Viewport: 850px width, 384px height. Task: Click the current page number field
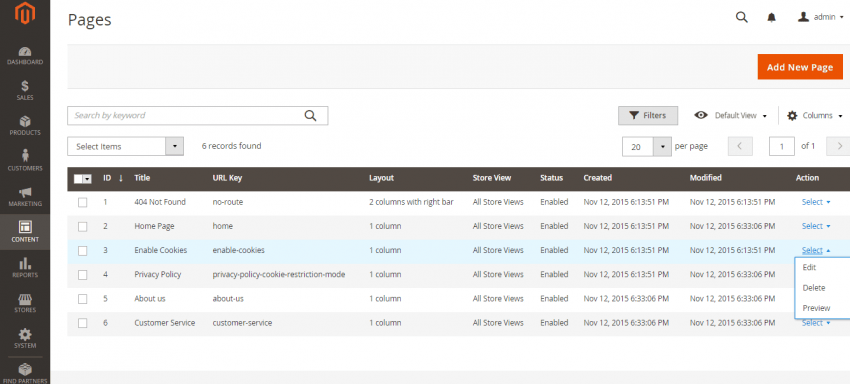point(782,146)
